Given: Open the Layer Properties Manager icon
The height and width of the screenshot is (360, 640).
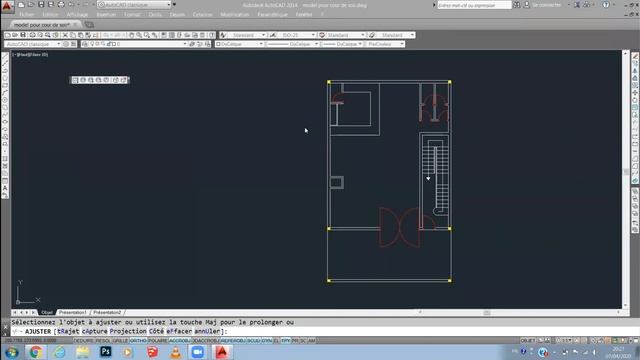Looking at the screenshot, I should tap(85, 44).
